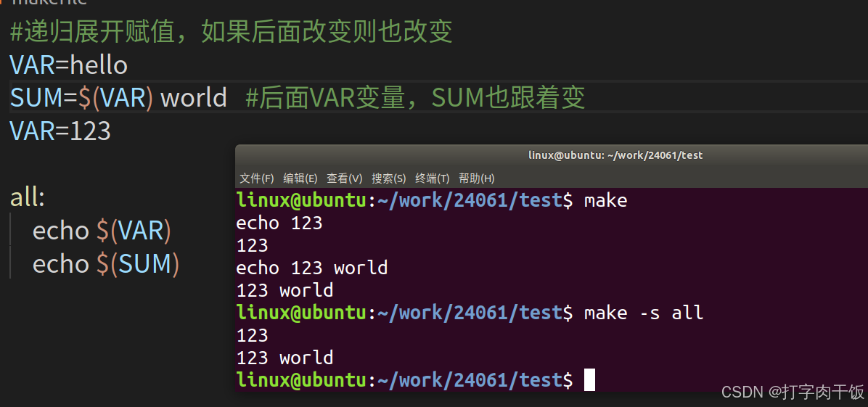868x407 pixels.
Task: Click terminal output line echo 123
Action: (279, 223)
